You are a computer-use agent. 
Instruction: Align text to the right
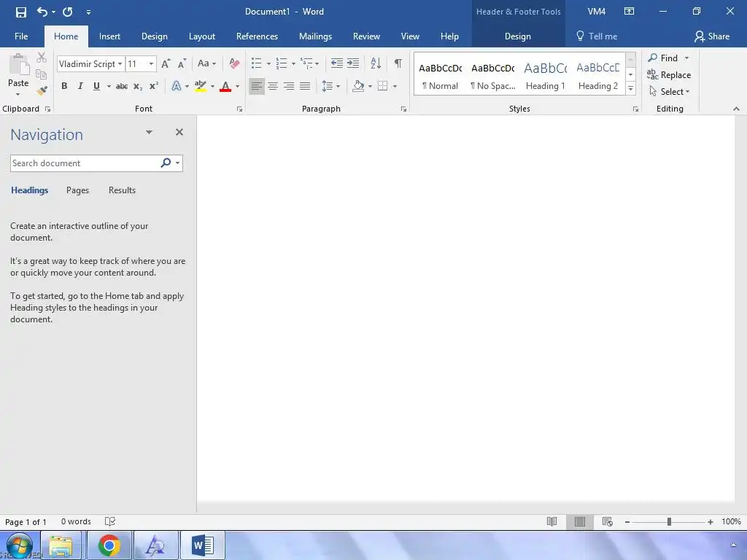point(289,86)
